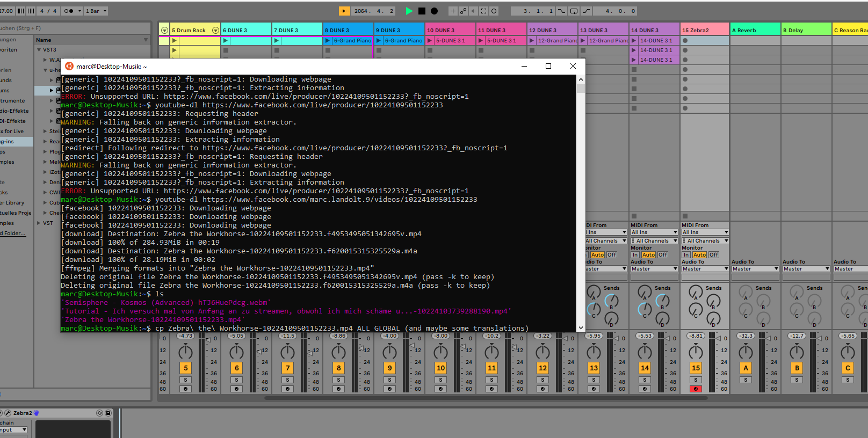Click the Capture MIDI bracket icon
868x438 pixels.
point(483,11)
